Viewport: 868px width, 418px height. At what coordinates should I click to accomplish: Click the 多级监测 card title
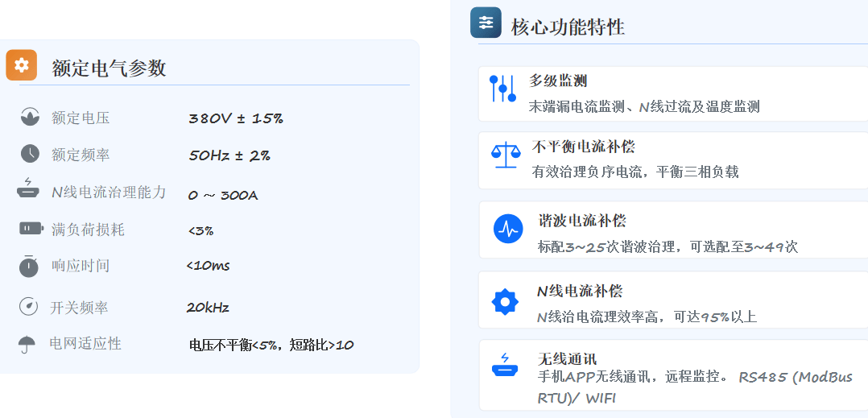click(558, 81)
